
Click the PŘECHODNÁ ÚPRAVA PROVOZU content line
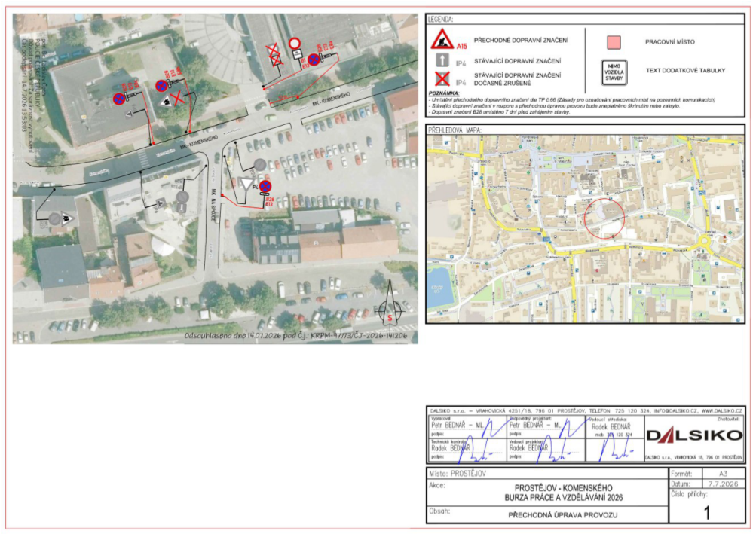point(562,514)
